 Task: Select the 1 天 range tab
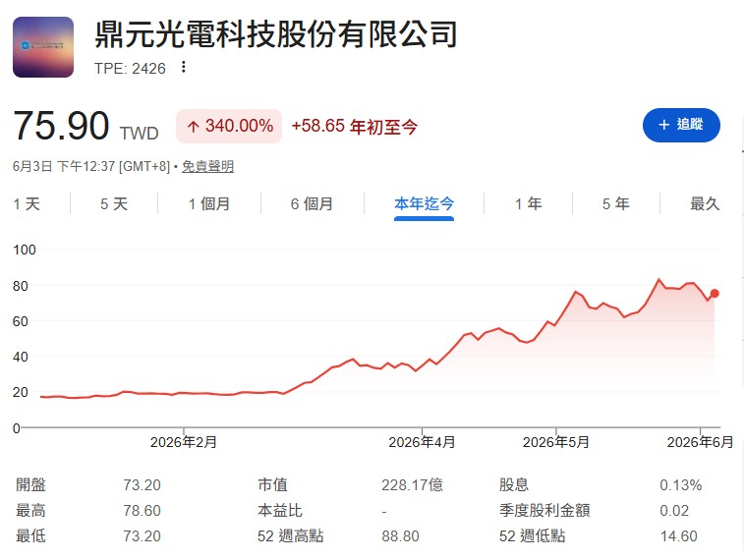(x=27, y=204)
